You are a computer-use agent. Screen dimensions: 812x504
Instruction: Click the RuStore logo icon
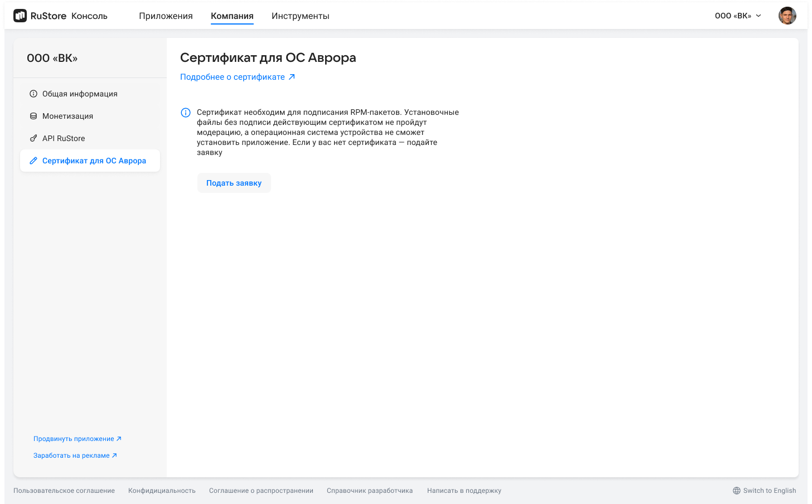[20, 16]
